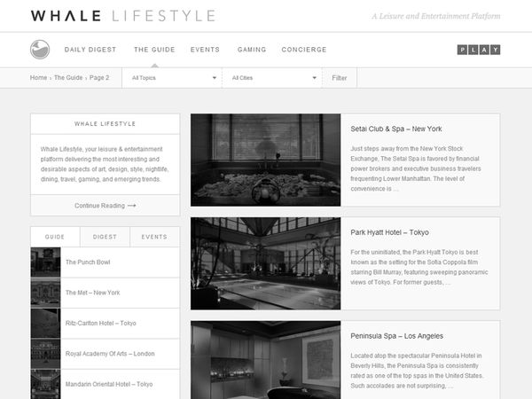Open the Peninsula Spa photo
Viewport: 532px width, 399px height.
coord(265,360)
